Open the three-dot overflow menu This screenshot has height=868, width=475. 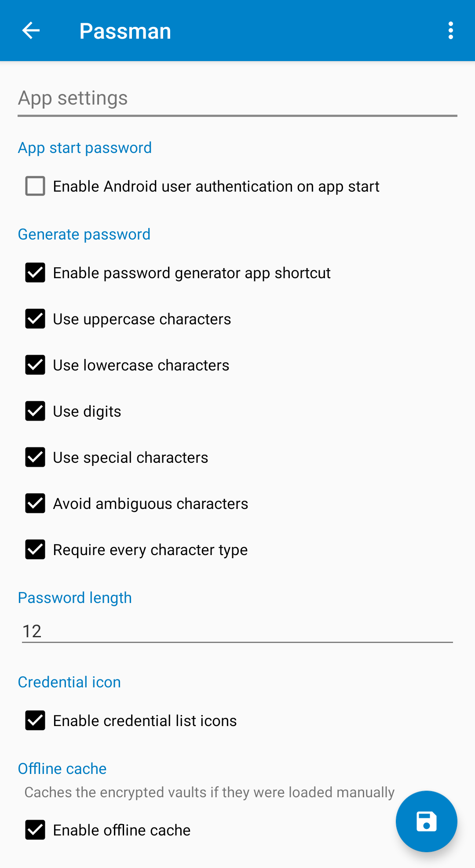pyautogui.click(x=450, y=31)
